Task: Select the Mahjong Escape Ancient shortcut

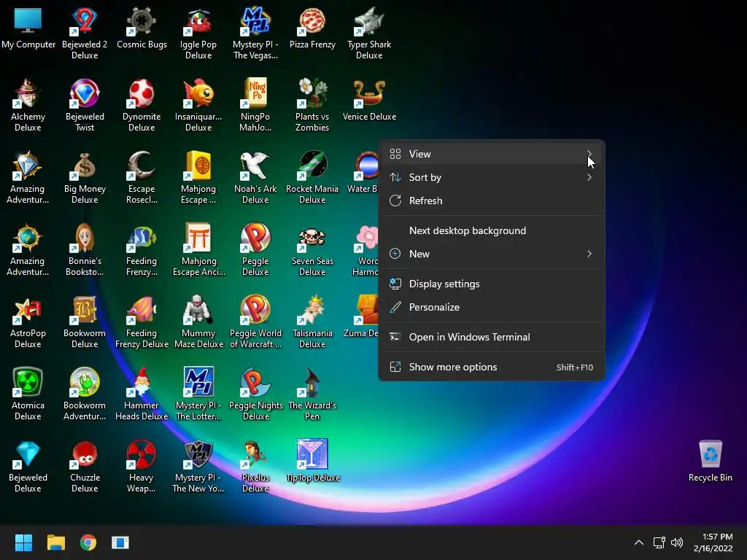Action: tap(198, 251)
